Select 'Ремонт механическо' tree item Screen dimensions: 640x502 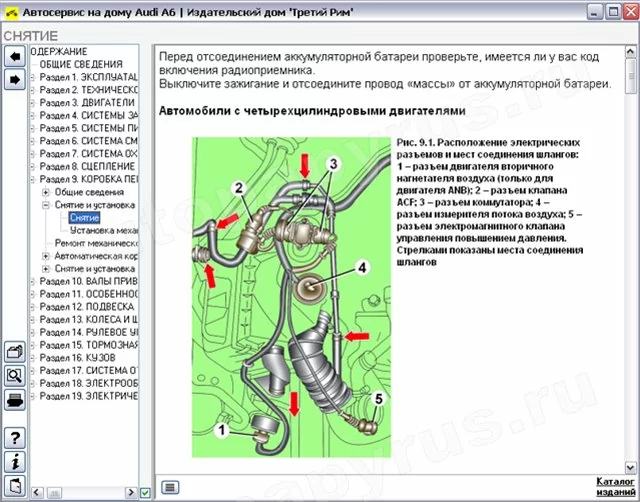tap(96, 243)
